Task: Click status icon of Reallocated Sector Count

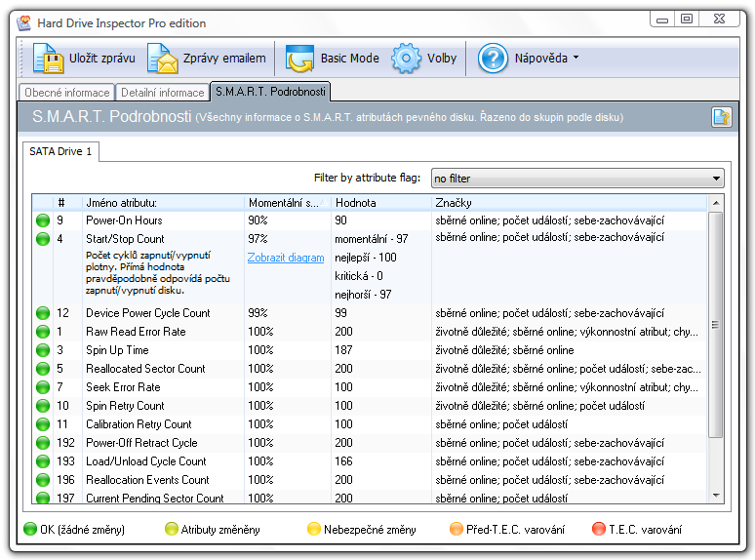Action: coord(43,369)
